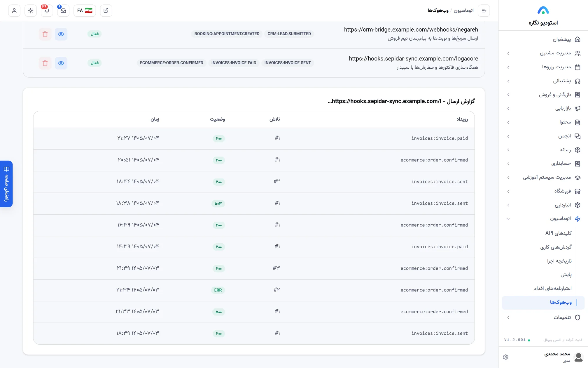Delete the sepidar-sync logacore webhook trash icon

pyautogui.click(x=45, y=63)
